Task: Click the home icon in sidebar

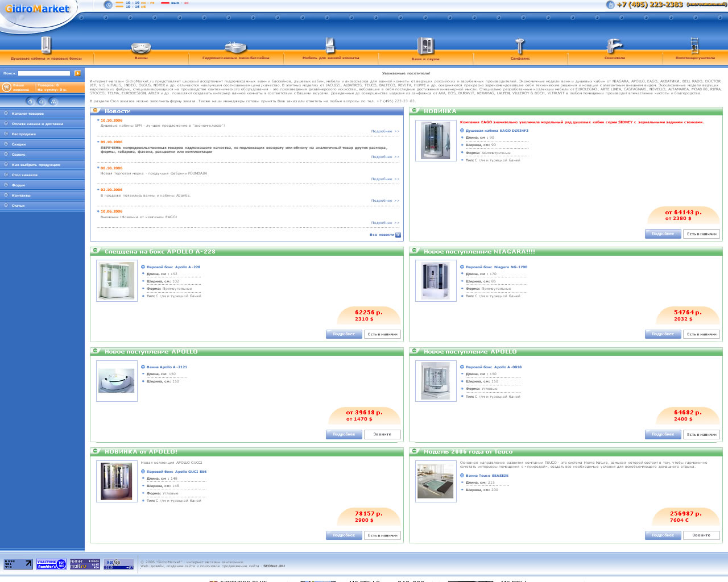Action: [x=30, y=102]
